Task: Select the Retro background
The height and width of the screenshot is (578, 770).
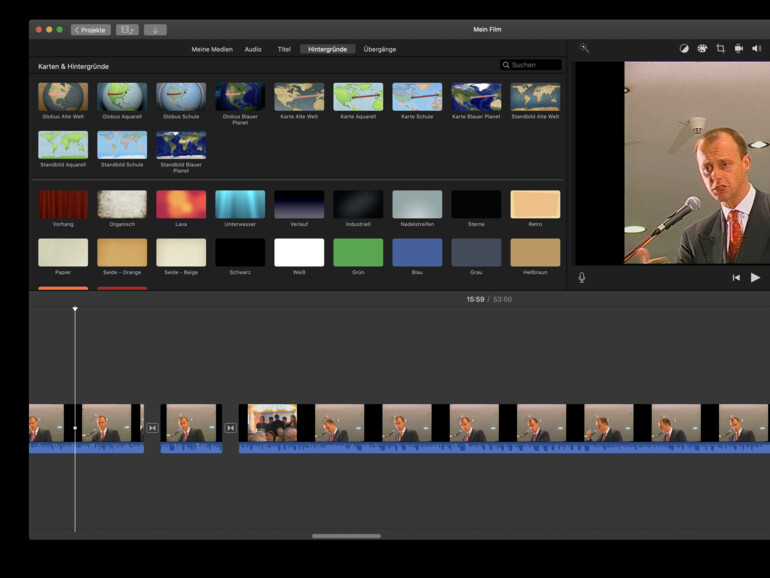Action: [x=535, y=204]
